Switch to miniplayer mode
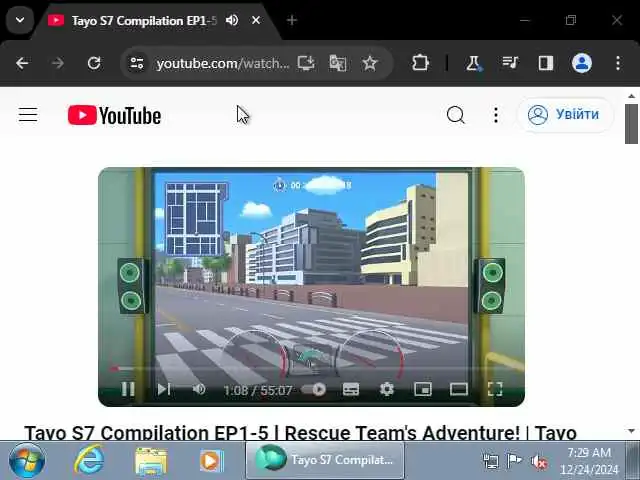The width and height of the screenshot is (640, 480). point(422,389)
